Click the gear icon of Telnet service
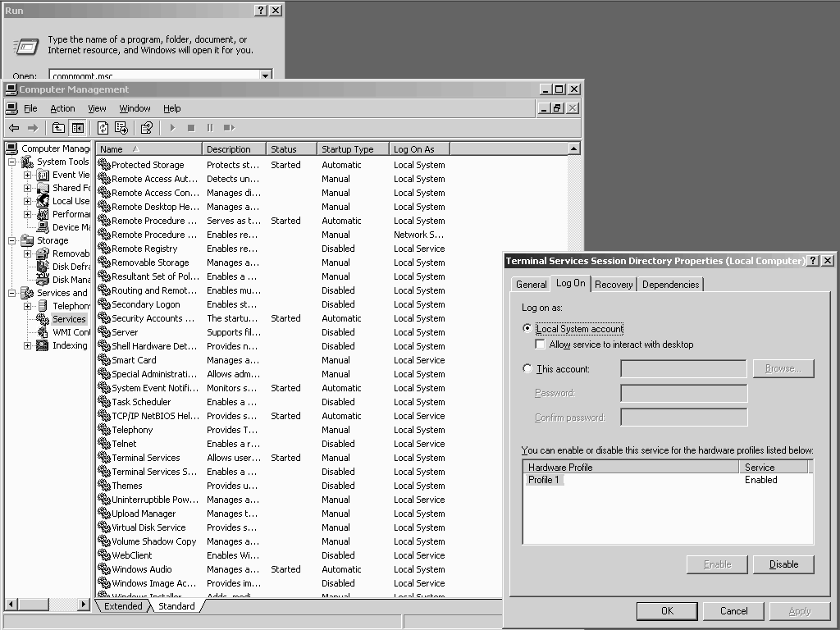The image size is (840, 630). pos(104,444)
